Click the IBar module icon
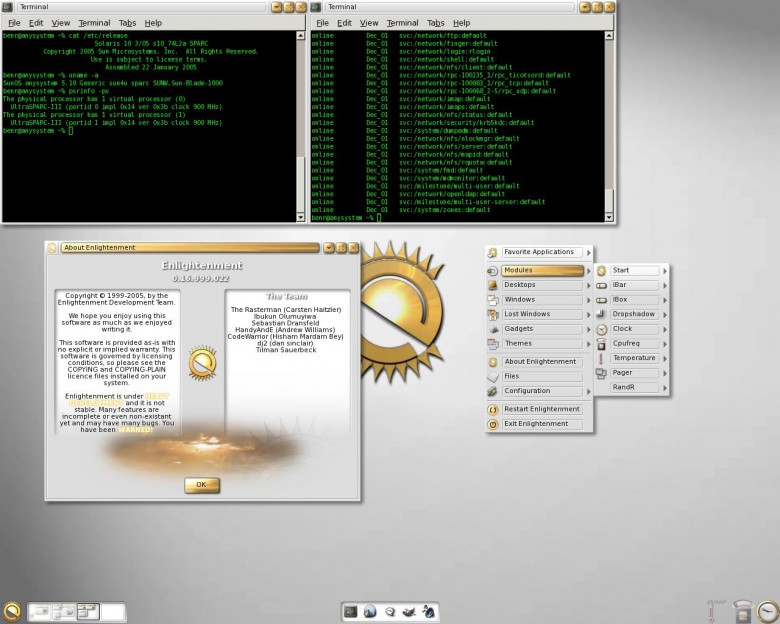Screen dimensions: 780x624 [x=601, y=286]
